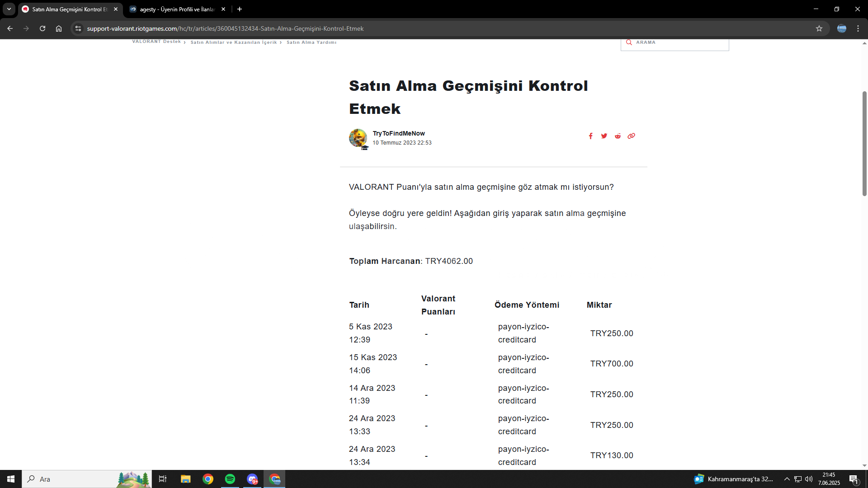Open Google Chrome taskbar icon
Screen dimensions: 868x488
click(x=208, y=479)
